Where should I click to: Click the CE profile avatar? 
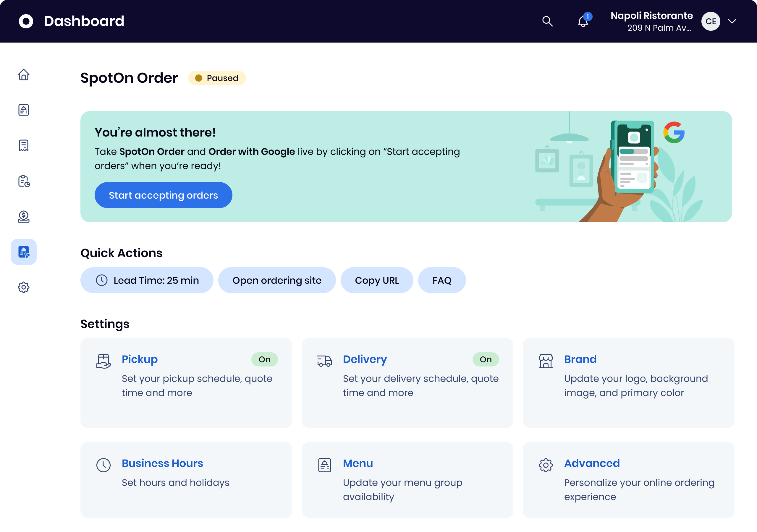[711, 21]
